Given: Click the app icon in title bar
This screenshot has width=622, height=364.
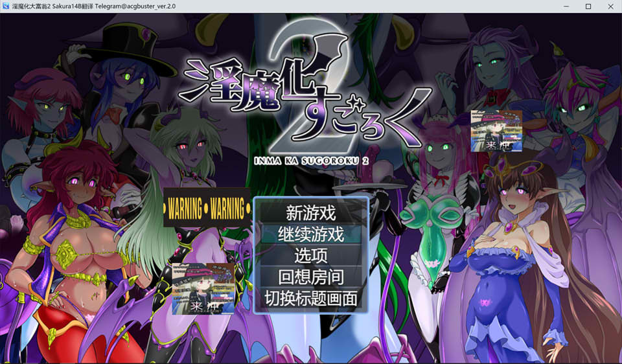Looking at the screenshot, I should (6, 6).
